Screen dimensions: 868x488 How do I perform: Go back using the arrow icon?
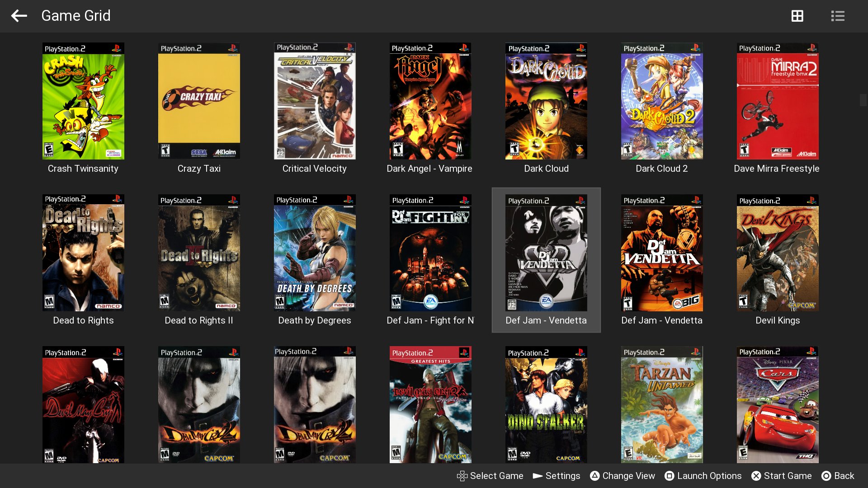click(x=19, y=16)
